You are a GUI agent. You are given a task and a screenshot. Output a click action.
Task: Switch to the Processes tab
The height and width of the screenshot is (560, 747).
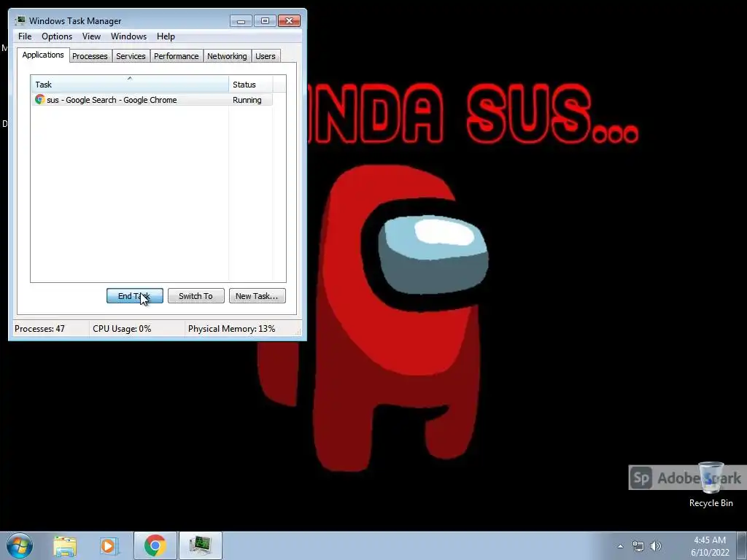pyautogui.click(x=90, y=56)
